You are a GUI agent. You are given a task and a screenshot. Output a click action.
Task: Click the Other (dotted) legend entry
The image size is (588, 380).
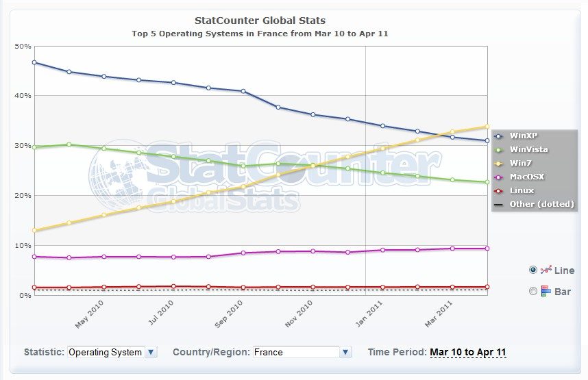541,204
